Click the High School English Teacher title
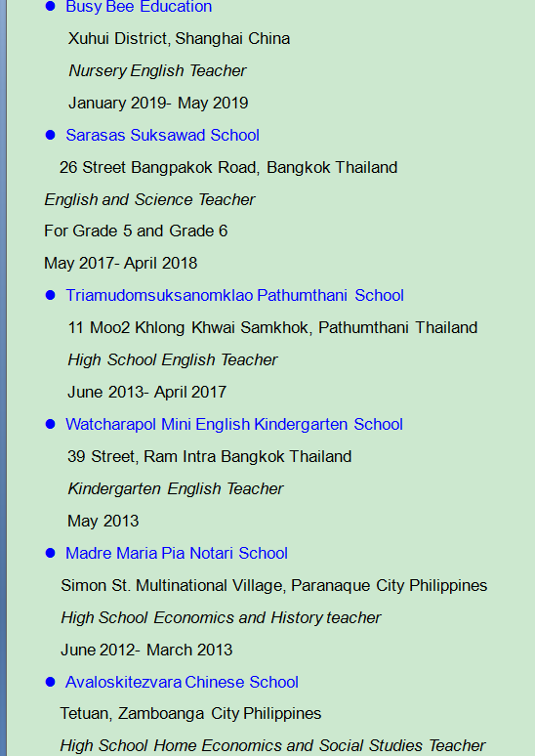The height and width of the screenshot is (756, 535). click(x=173, y=359)
